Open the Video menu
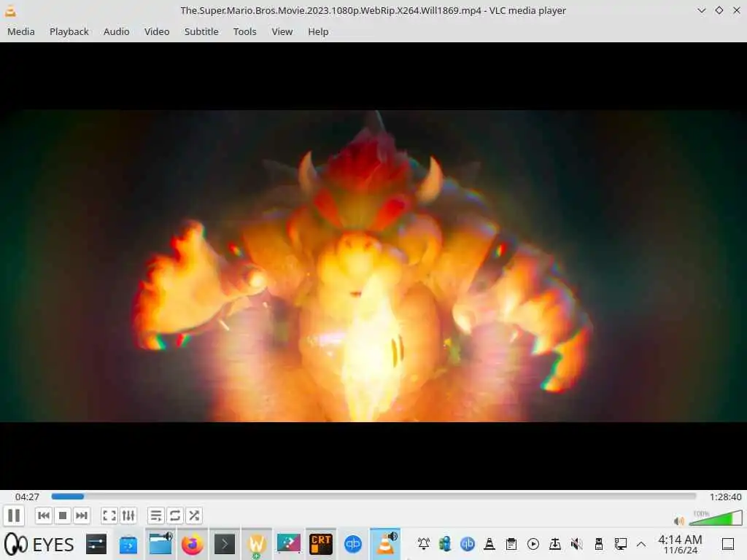 [x=157, y=31]
